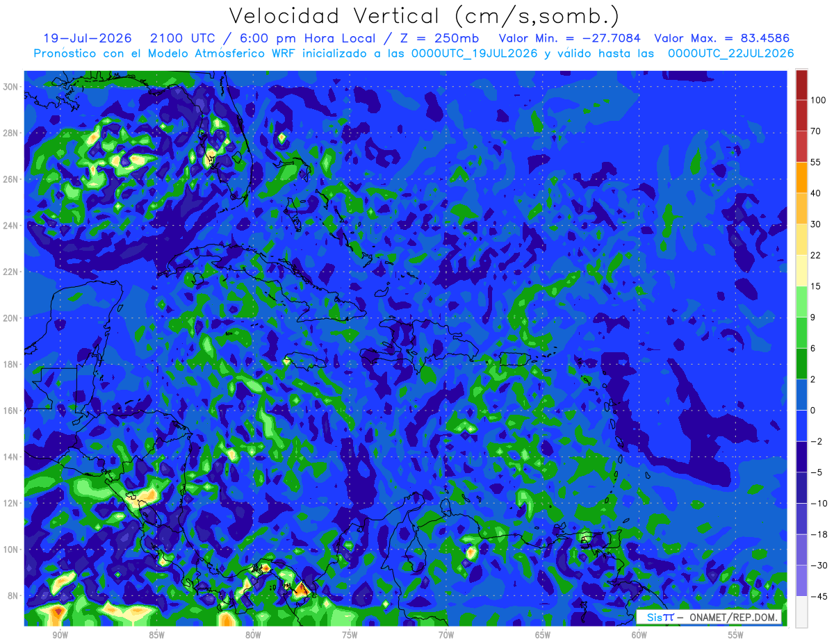Screen dimensions: 834x644
Task: Click the colorbar label '100'
Action: (x=818, y=100)
